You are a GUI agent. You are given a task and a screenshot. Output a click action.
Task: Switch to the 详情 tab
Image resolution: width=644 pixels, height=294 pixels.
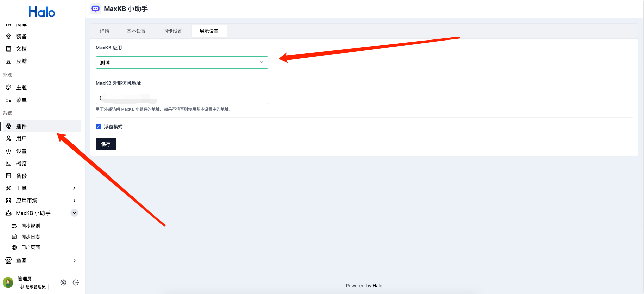point(105,31)
